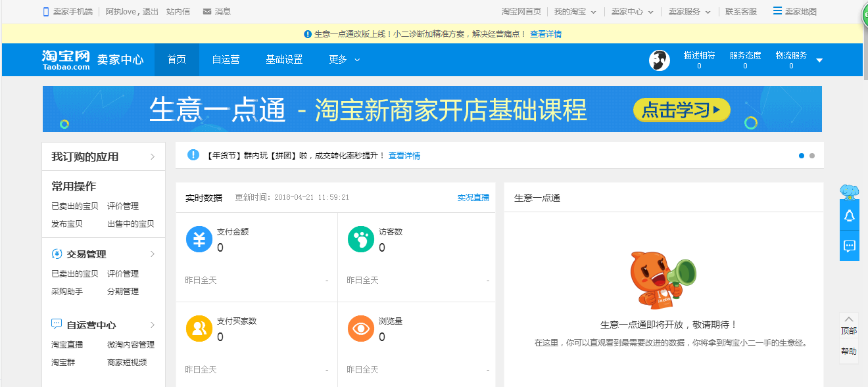Viewport: 868px width, 387px height.
Task: Open the 我的淘宝 dropdown
Action: (x=575, y=12)
